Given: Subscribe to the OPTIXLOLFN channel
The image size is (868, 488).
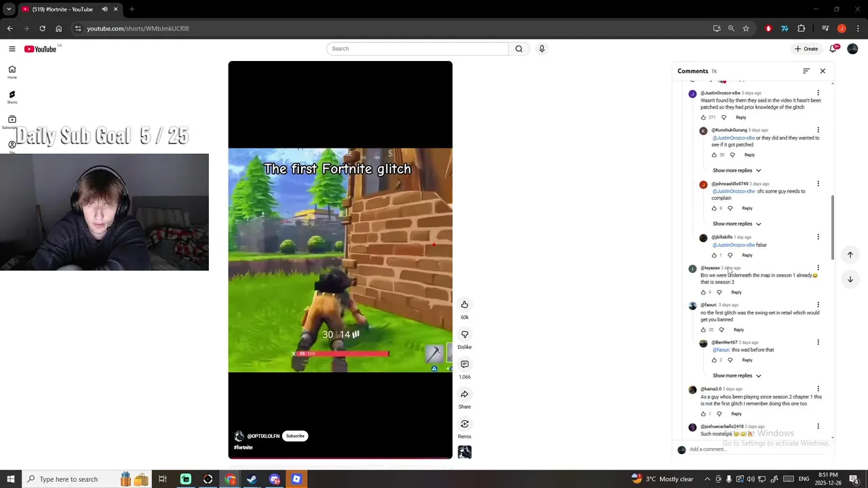Looking at the screenshot, I should click(295, 436).
